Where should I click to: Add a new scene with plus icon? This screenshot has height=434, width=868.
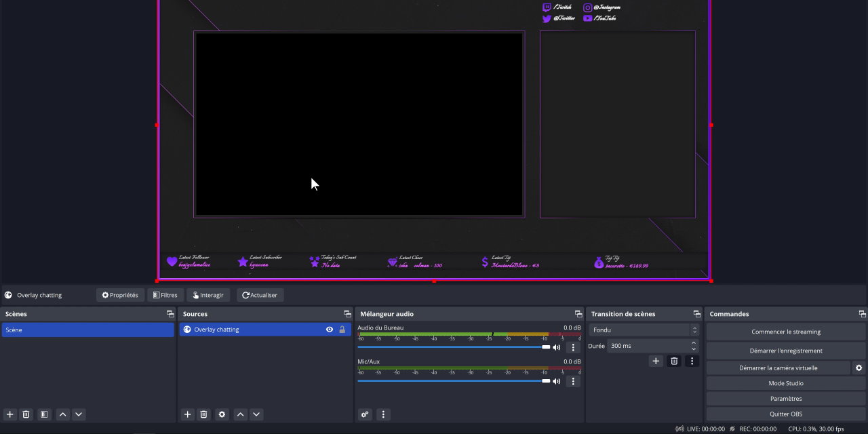pos(9,414)
